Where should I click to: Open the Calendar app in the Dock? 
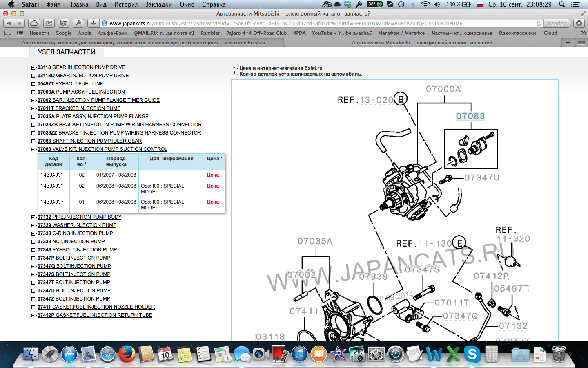click(165, 354)
